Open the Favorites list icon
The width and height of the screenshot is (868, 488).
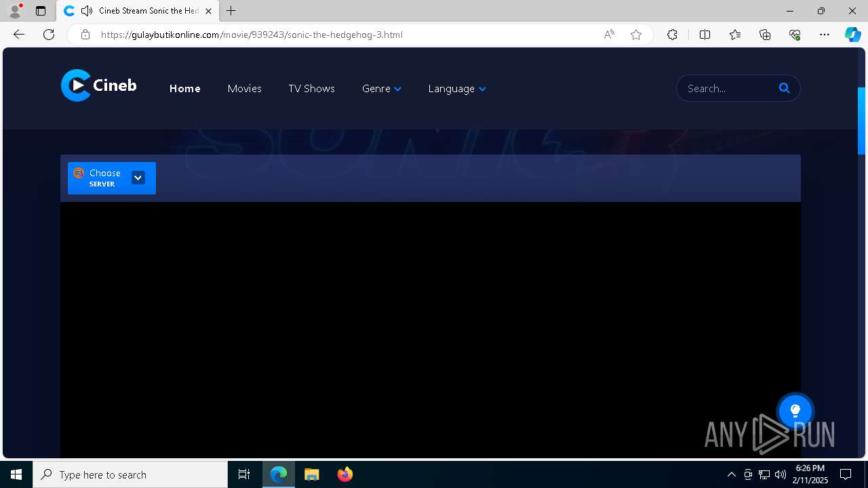[x=735, y=35]
